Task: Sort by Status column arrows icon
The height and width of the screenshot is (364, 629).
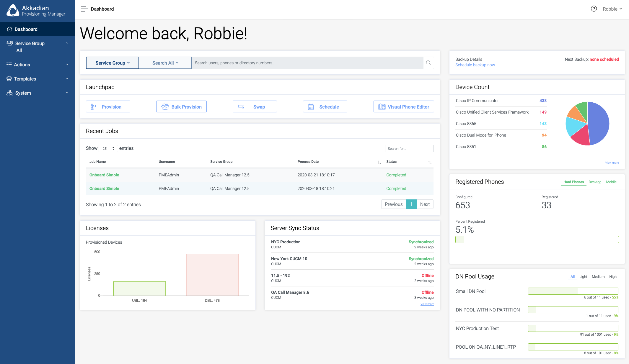Action: (x=430, y=162)
